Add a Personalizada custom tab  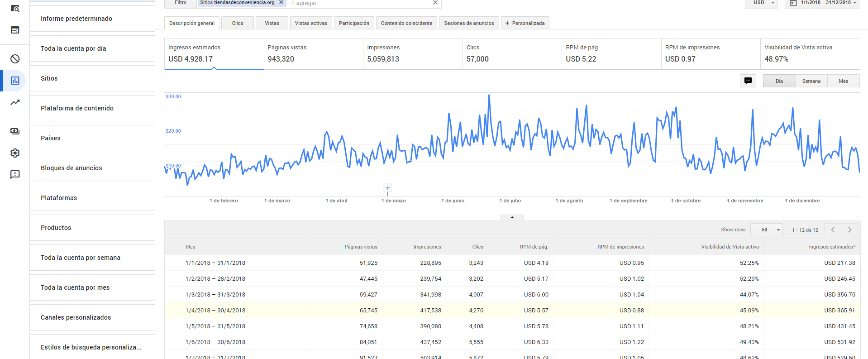[525, 23]
